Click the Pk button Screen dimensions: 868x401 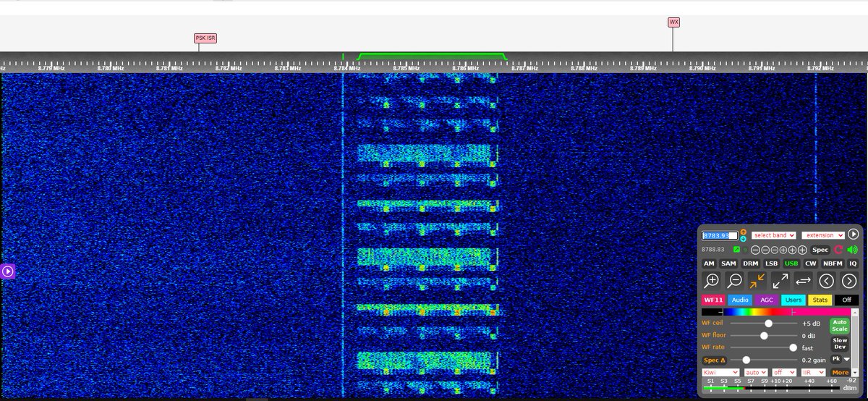(836, 359)
